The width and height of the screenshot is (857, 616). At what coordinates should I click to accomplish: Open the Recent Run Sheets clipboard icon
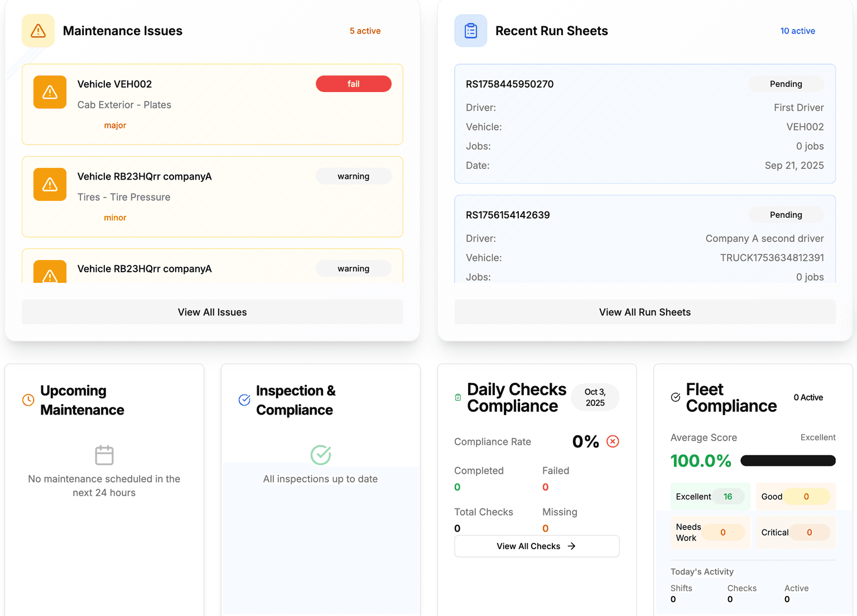(x=470, y=31)
